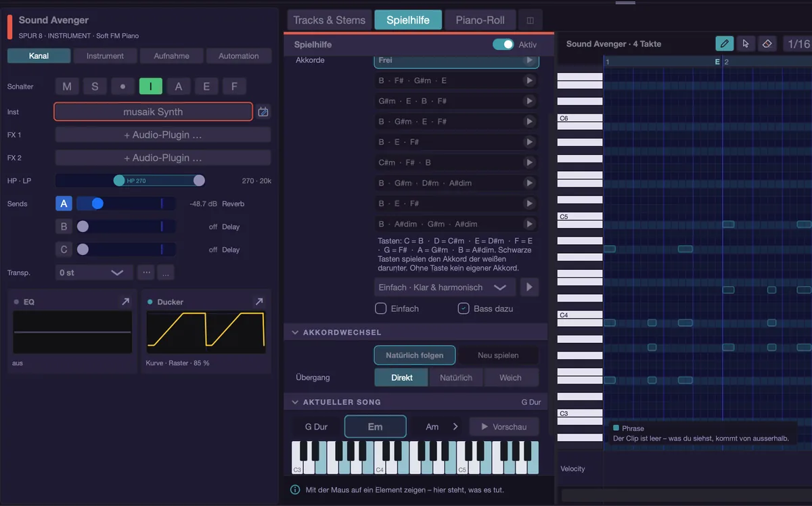Play the G#m · E · B · F# progression
This screenshot has width=812, height=506.
(x=529, y=101)
